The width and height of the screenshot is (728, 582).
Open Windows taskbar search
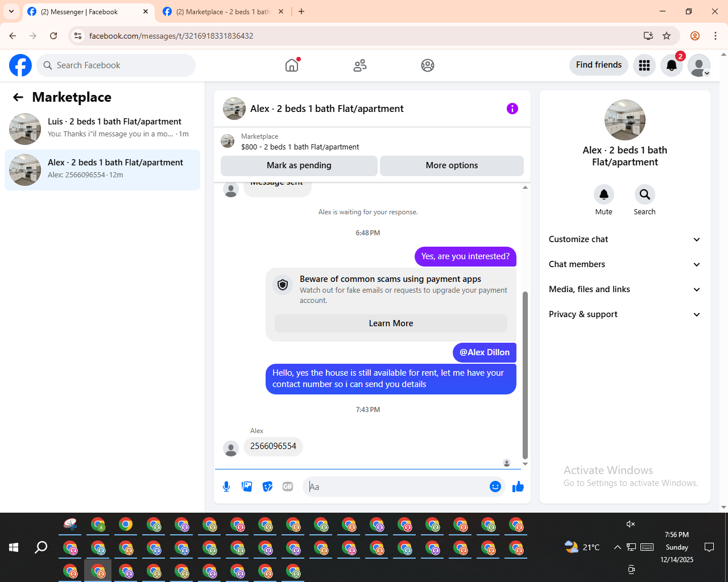41,547
